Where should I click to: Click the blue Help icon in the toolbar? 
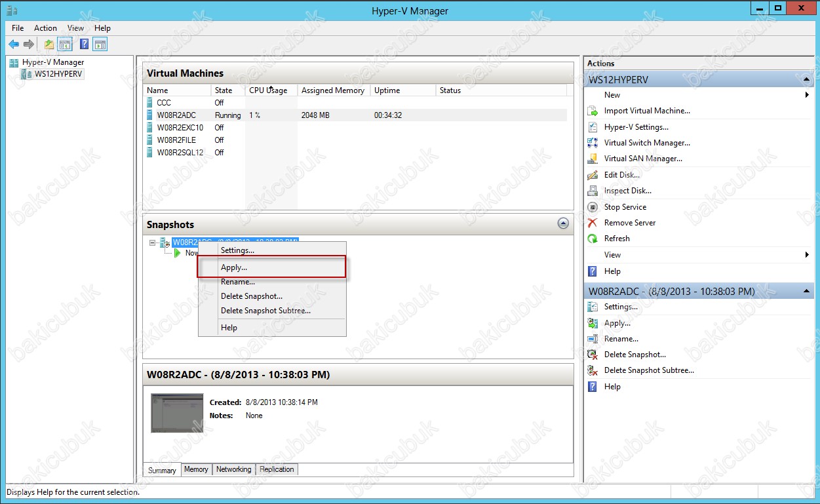(85, 45)
